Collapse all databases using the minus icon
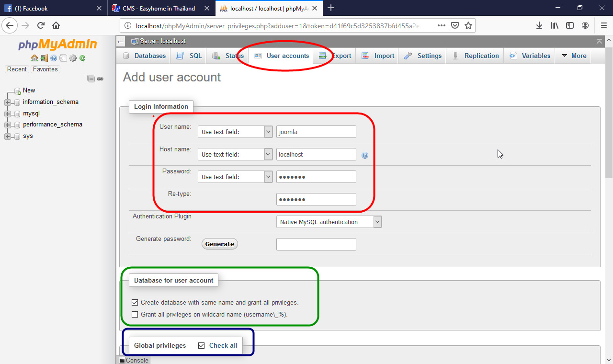 pos(91,78)
